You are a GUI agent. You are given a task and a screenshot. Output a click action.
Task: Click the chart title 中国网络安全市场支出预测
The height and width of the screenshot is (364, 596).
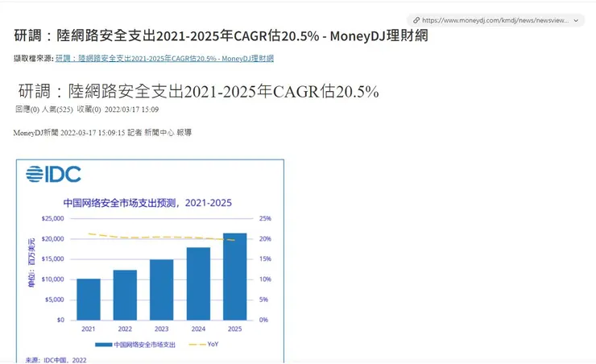147,203
